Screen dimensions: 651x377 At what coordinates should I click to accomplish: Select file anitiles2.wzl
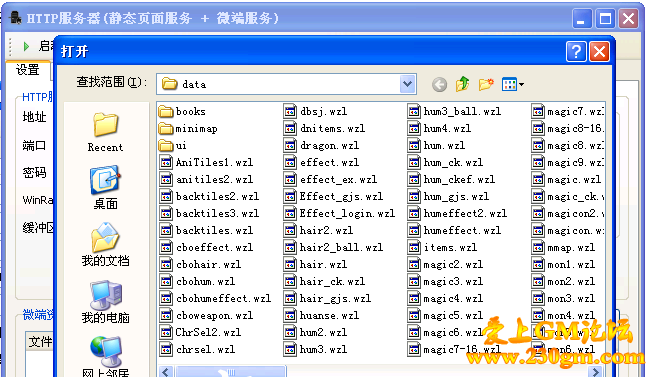(x=206, y=179)
